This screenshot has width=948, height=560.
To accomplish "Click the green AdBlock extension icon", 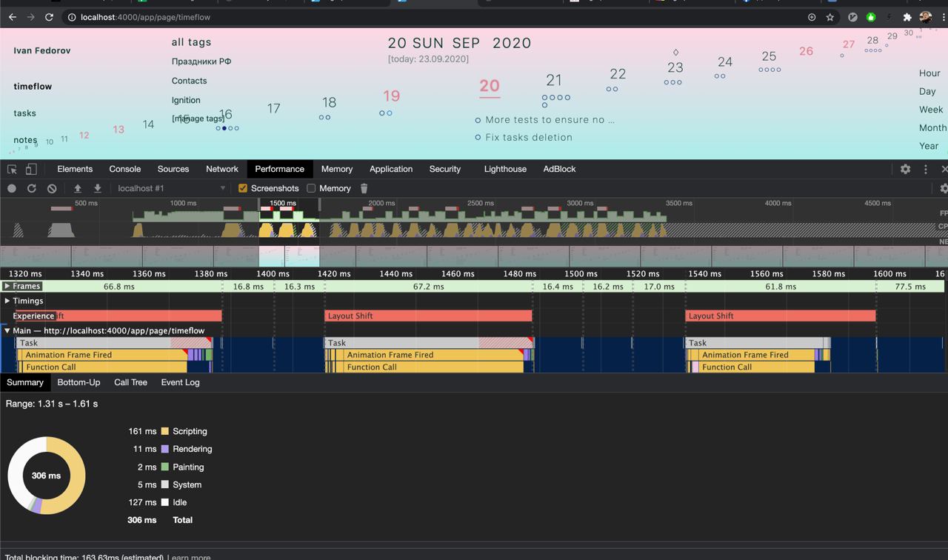I will (x=871, y=17).
